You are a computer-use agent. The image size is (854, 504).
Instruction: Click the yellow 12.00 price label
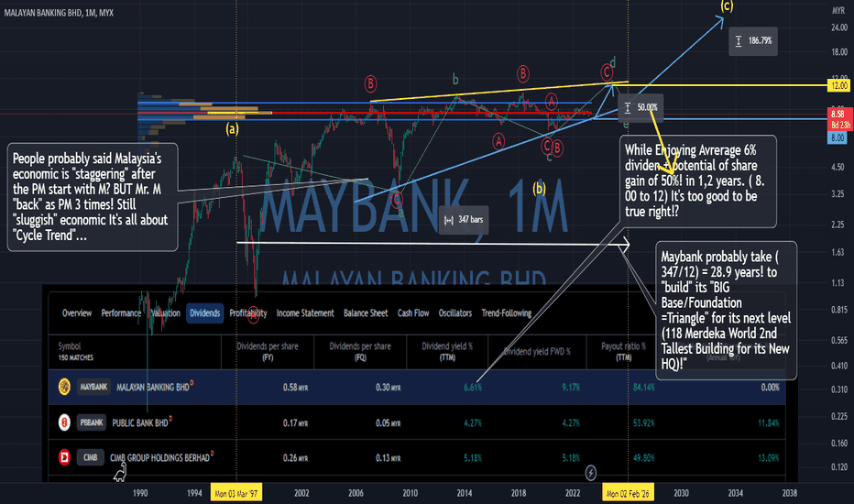point(838,85)
